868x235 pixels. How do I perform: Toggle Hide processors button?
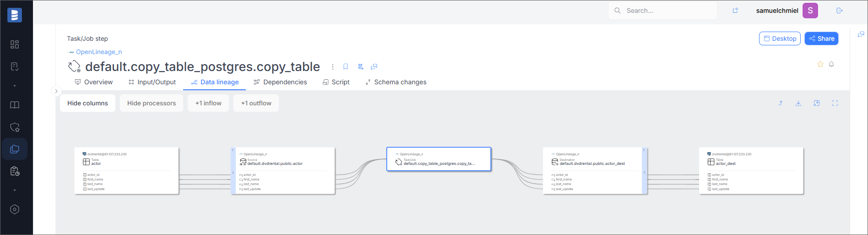[x=152, y=103]
